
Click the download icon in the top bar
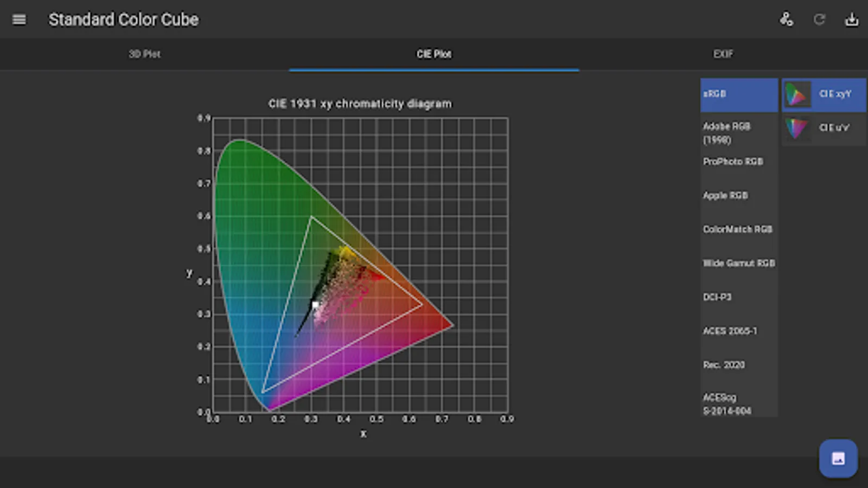click(852, 20)
